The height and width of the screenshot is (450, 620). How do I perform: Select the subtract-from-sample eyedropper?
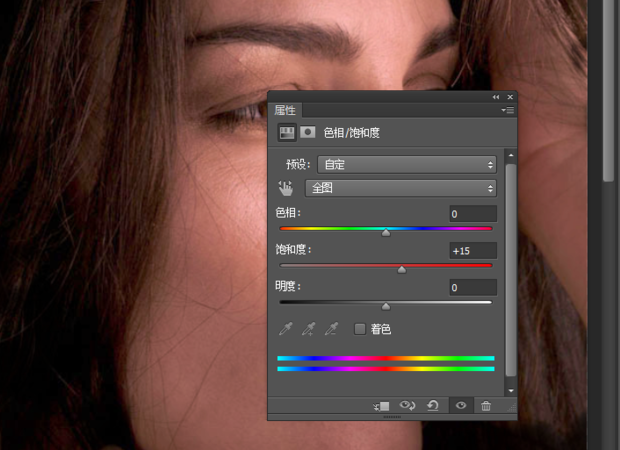(x=331, y=329)
